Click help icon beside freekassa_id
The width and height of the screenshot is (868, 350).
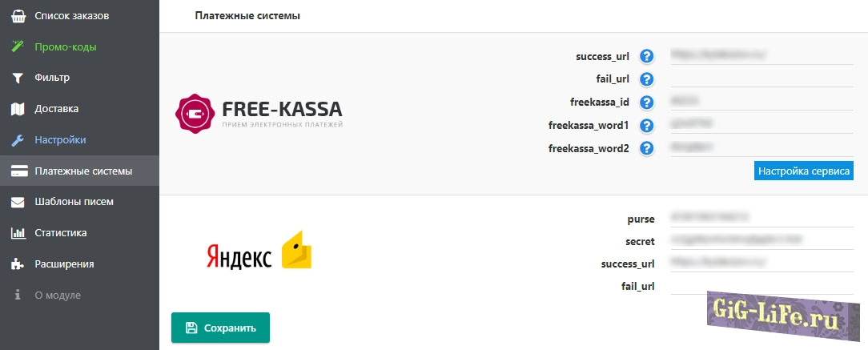click(x=647, y=102)
